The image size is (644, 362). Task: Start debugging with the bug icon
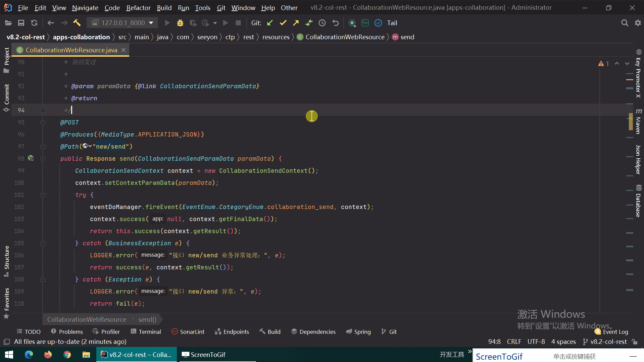180,23
